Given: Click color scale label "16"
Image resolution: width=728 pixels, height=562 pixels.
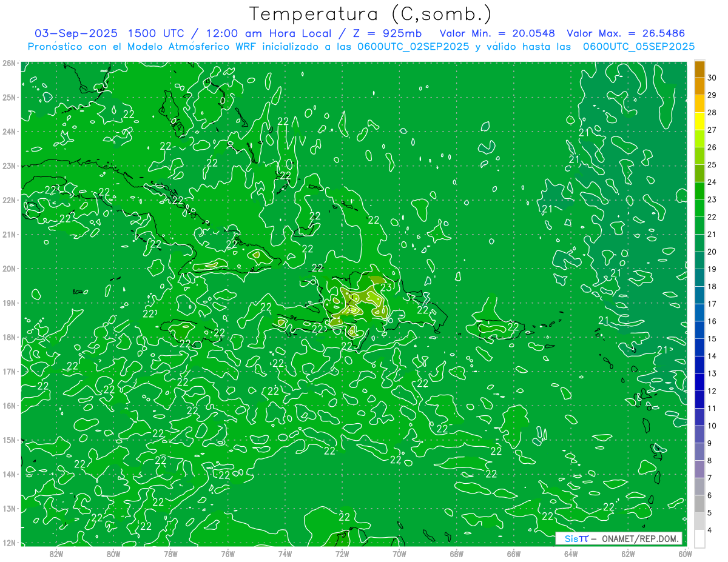Looking at the screenshot, I should (x=712, y=321).
